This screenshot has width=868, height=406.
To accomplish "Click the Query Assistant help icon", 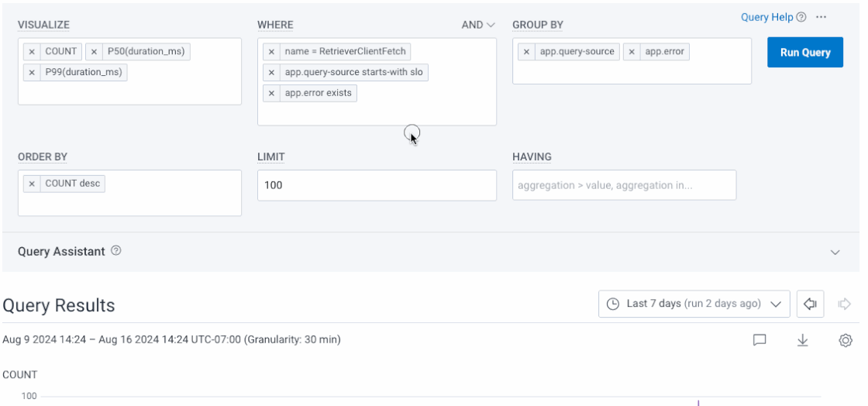I will tap(115, 251).
